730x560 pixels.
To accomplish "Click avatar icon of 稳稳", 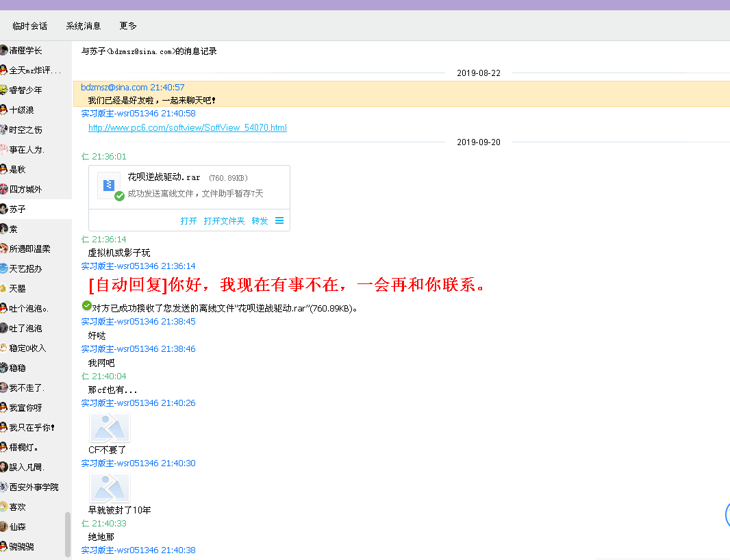I will 3,368.
